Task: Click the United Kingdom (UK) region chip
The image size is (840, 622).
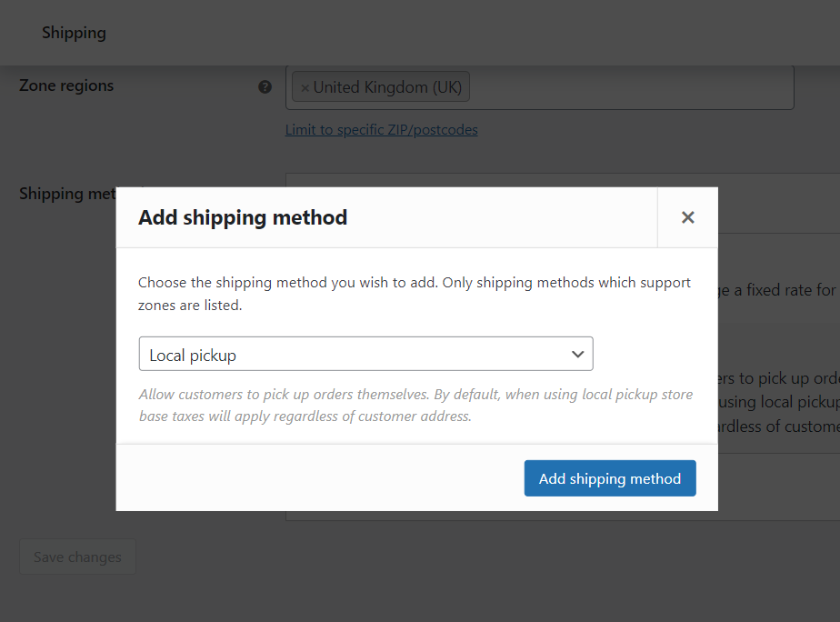Action: click(x=385, y=86)
